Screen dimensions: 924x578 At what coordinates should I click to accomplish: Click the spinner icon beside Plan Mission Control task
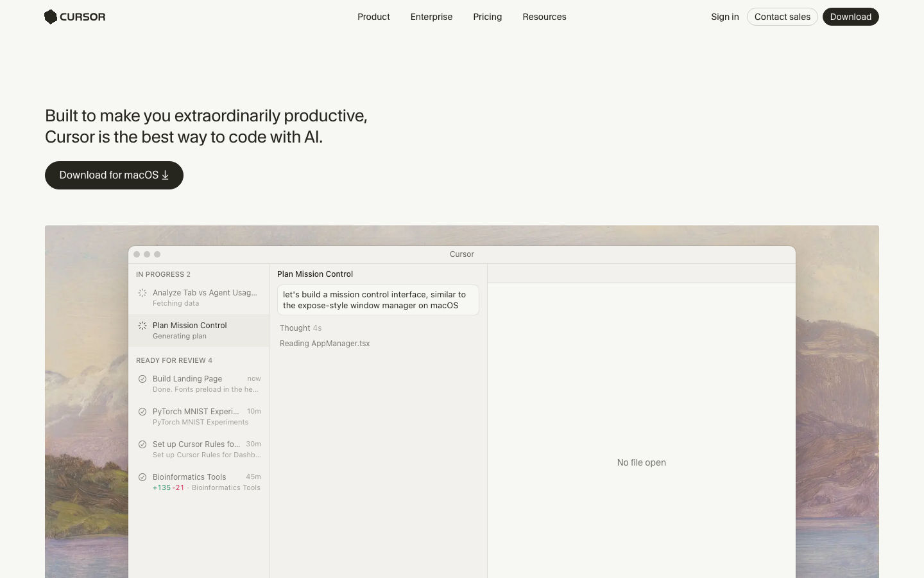pyautogui.click(x=142, y=326)
